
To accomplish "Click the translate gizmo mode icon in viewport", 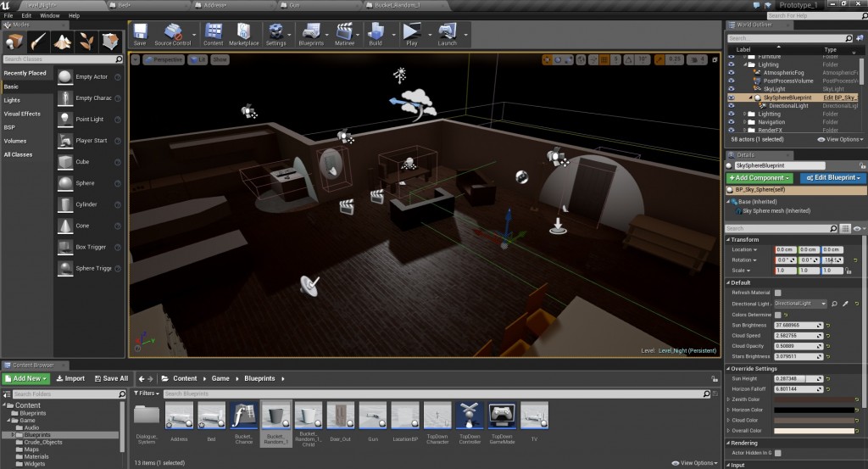I will click(547, 59).
